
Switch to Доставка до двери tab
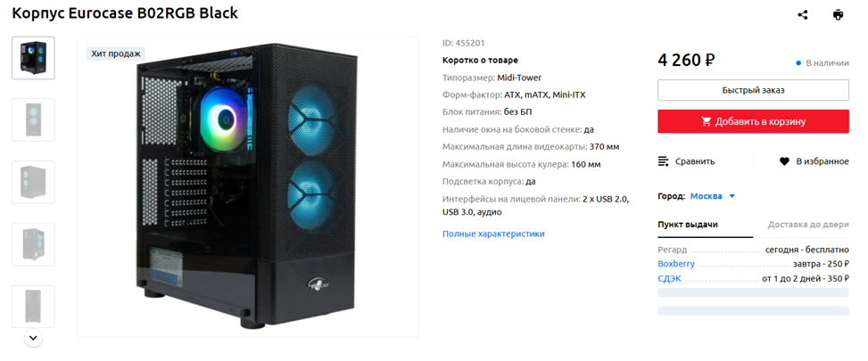[808, 225]
